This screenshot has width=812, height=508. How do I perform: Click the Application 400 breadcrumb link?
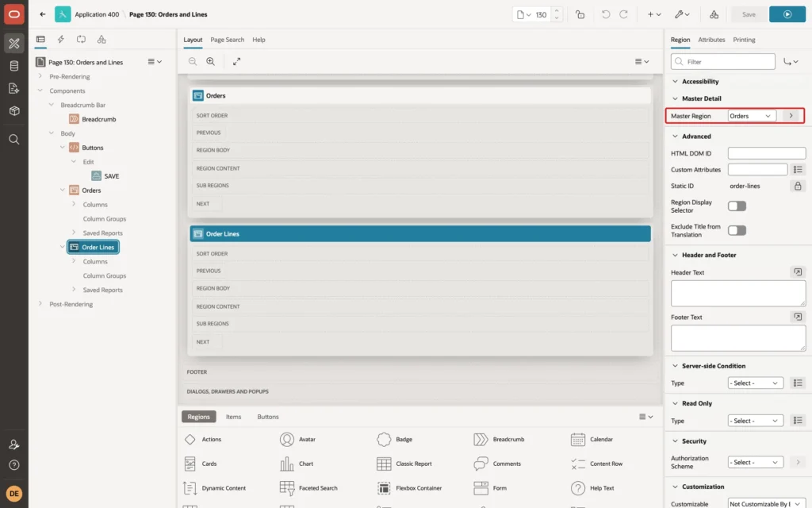click(97, 14)
